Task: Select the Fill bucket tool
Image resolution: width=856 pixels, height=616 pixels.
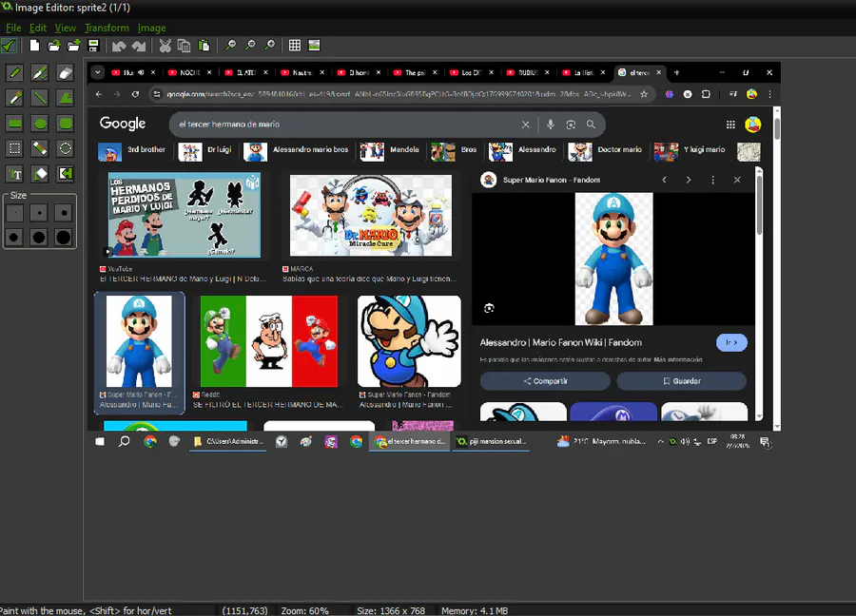Action: 40,174
